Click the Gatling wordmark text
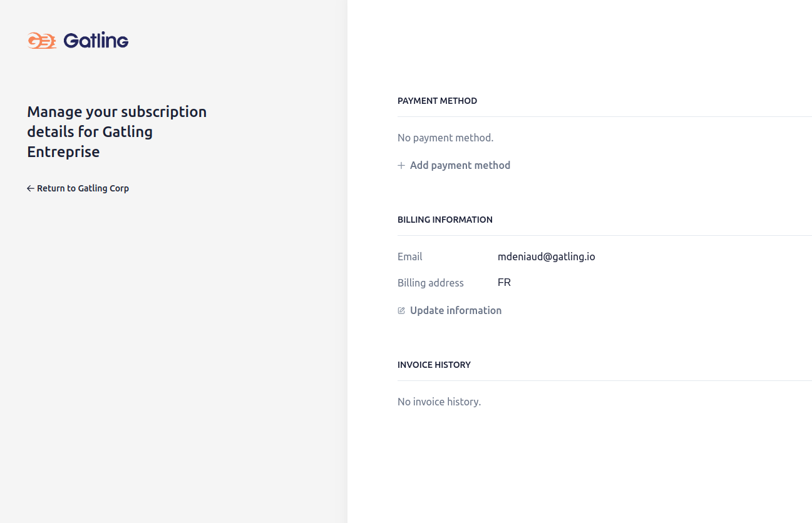Screen dimensions: 812x523 (96, 41)
